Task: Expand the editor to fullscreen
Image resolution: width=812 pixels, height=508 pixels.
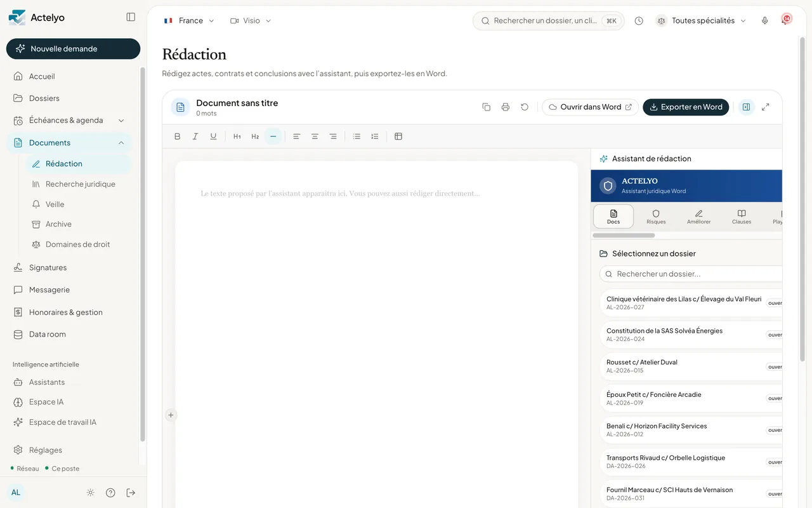Action: click(x=766, y=107)
